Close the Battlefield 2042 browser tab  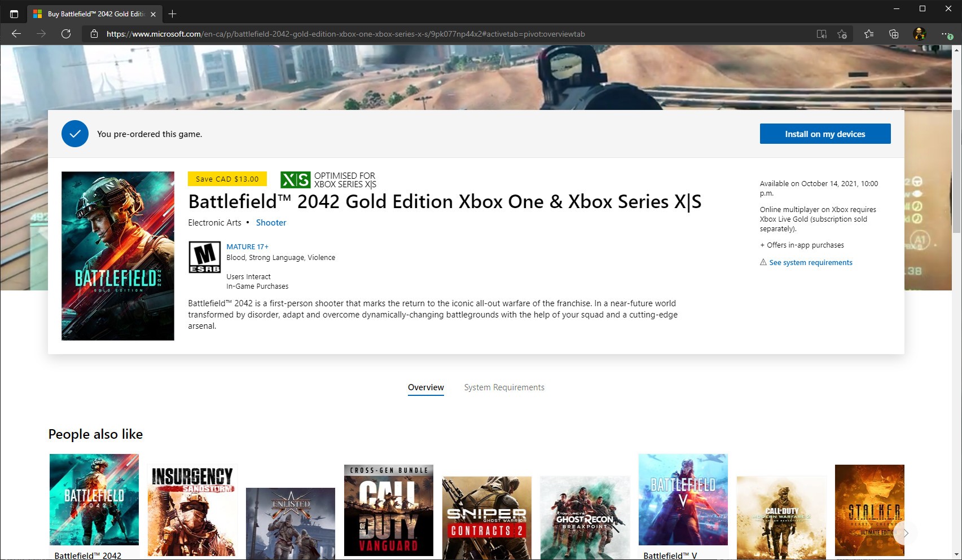[x=153, y=14]
